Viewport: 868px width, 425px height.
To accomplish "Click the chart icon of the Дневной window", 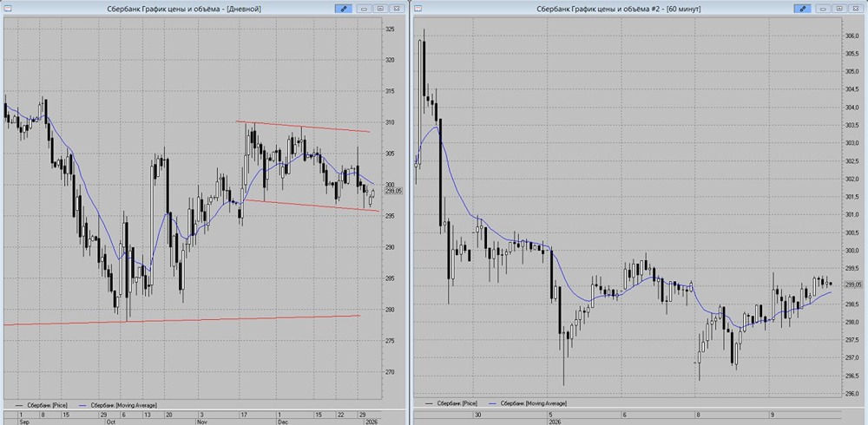I will (x=7, y=9).
